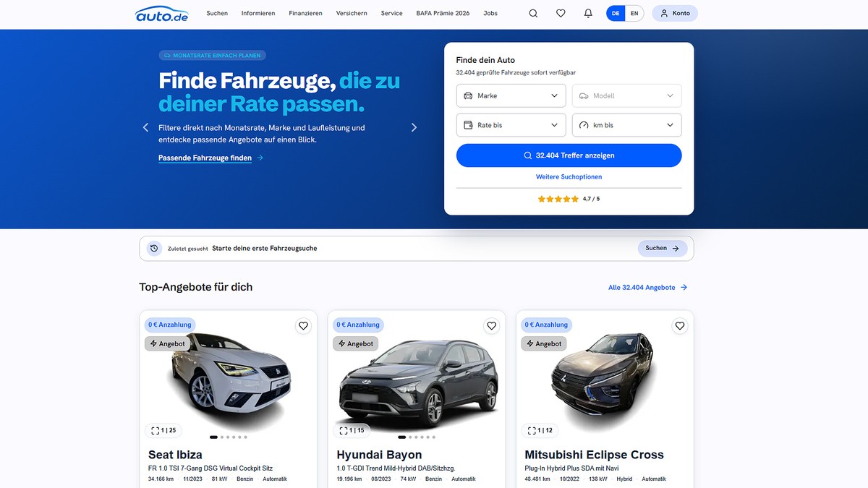
Task: Open notifications bell icon
Action: 588,13
